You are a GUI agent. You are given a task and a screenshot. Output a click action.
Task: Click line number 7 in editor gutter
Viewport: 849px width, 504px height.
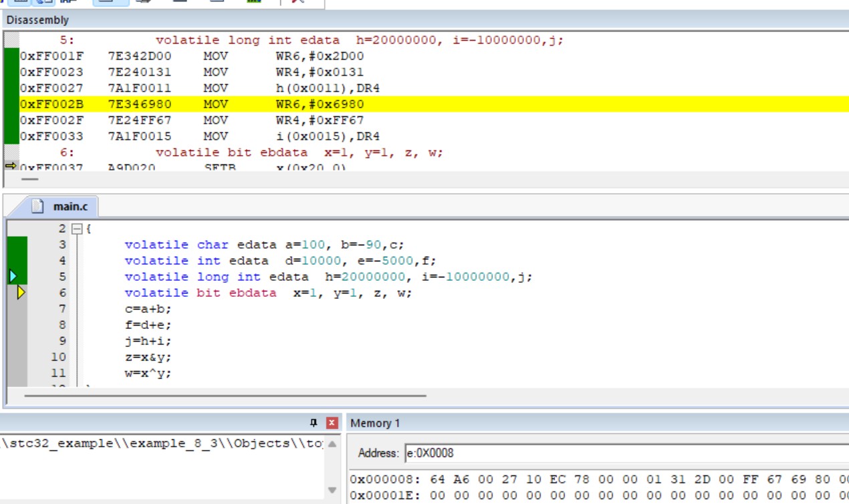pyautogui.click(x=63, y=309)
